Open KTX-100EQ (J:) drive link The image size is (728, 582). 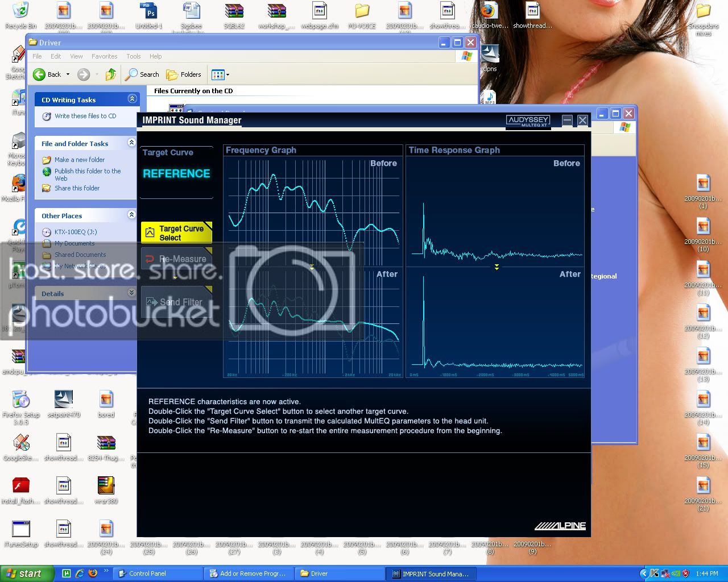pyautogui.click(x=76, y=232)
